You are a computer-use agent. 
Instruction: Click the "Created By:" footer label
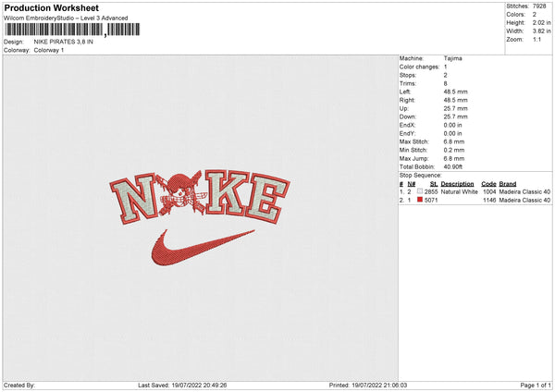click(x=19, y=386)
